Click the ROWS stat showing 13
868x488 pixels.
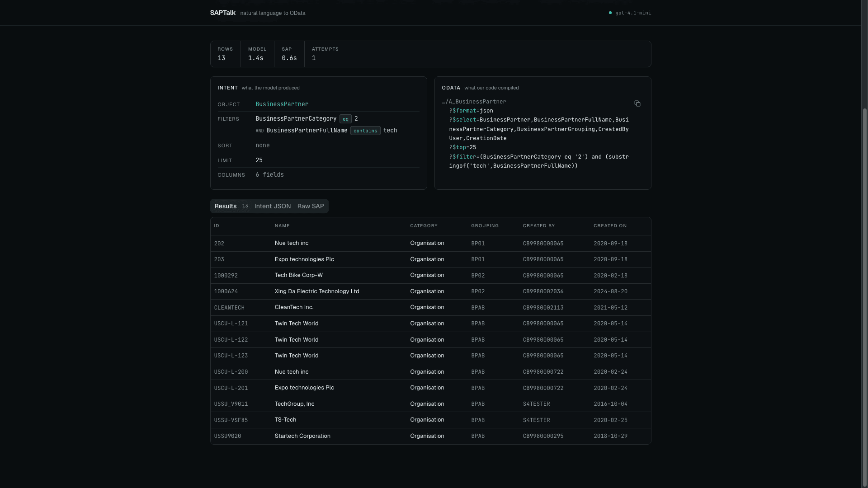pyautogui.click(x=225, y=54)
